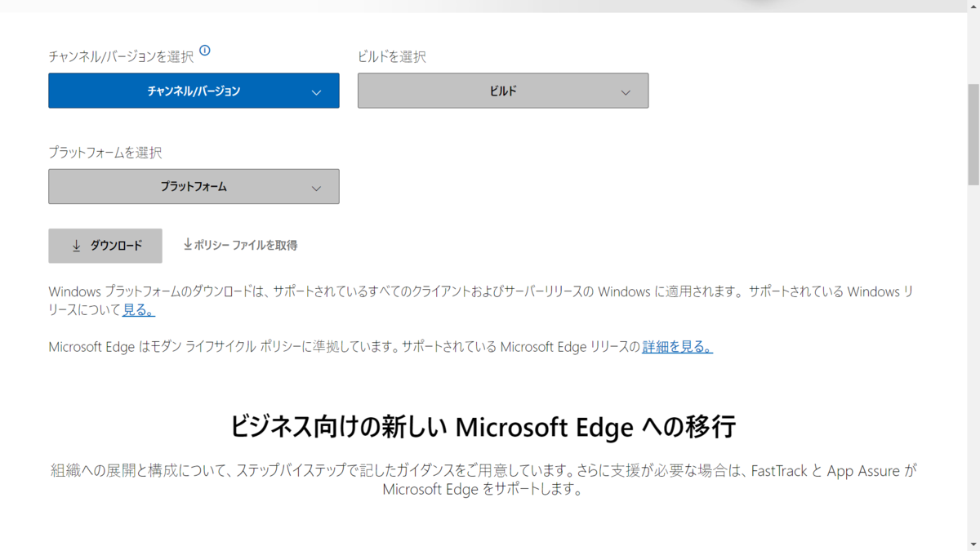Screen dimensions: 980x551
Task: Open the 見る。 supported Windows releases link
Action: (139, 310)
